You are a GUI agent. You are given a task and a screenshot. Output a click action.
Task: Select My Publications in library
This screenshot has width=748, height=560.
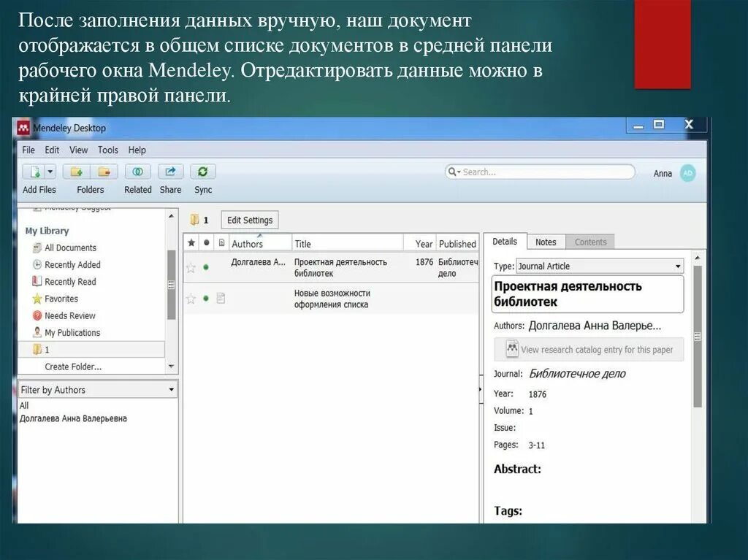72,332
